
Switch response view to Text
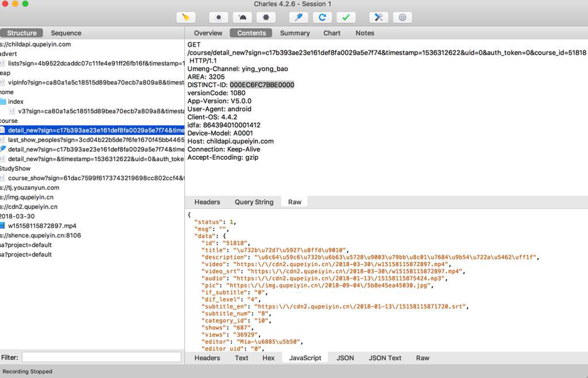pos(242,358)
